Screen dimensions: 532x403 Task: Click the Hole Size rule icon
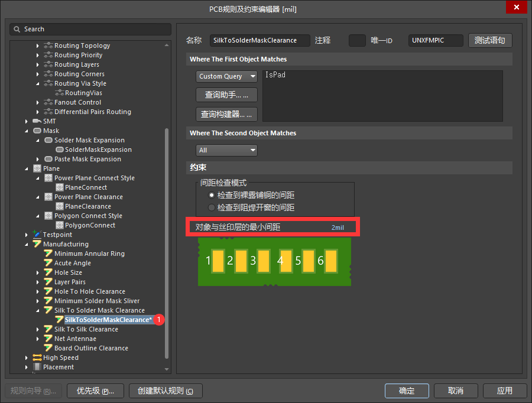(x=48, y=272)
